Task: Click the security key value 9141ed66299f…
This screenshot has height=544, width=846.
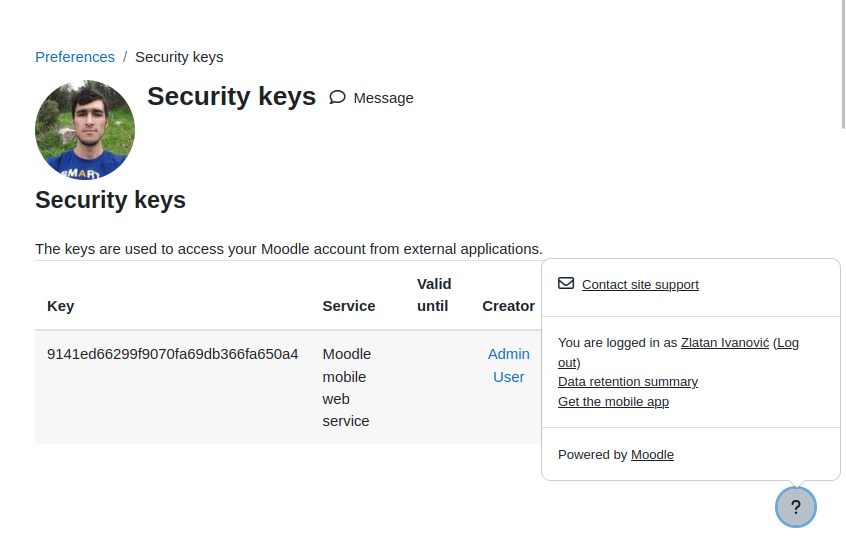Action: click(x=173, y=354)
